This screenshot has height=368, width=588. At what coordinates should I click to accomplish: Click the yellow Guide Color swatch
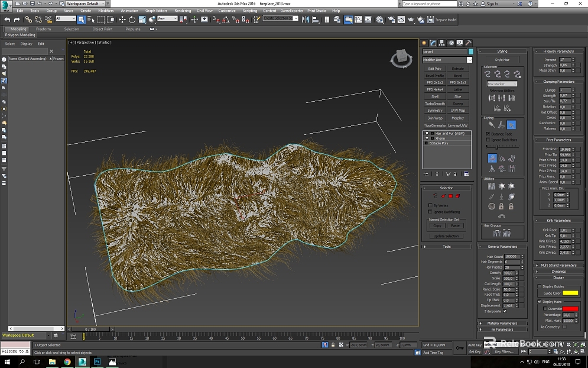pyautogui.click(x=570, y=293)
